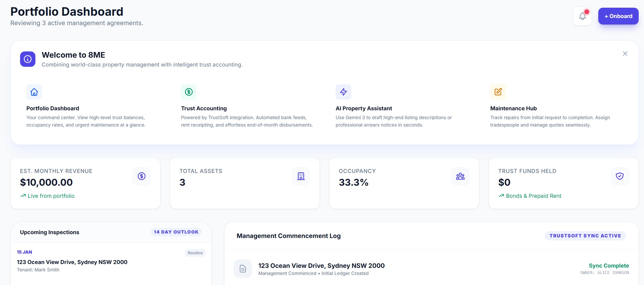Click the document icon in Management Commencement Log

(243, 268)
